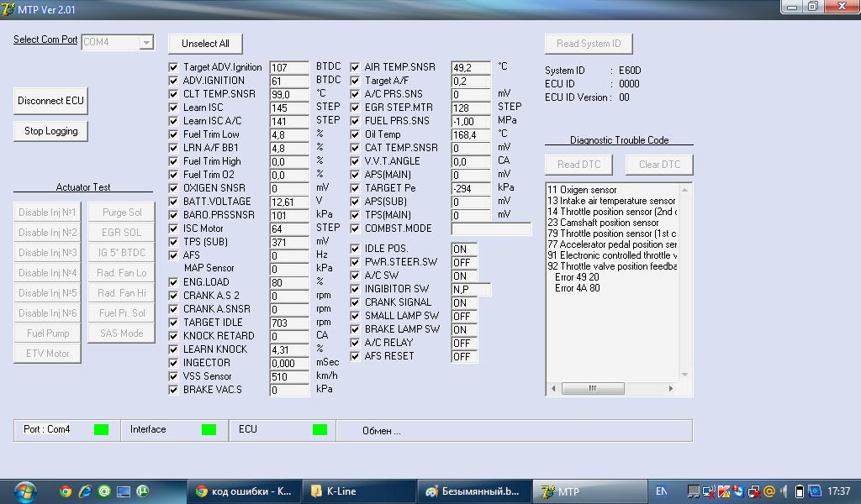861x504 pixels.
Task: Toggle BRAKE LAMP SW checkbox
Action: (355, 329)
